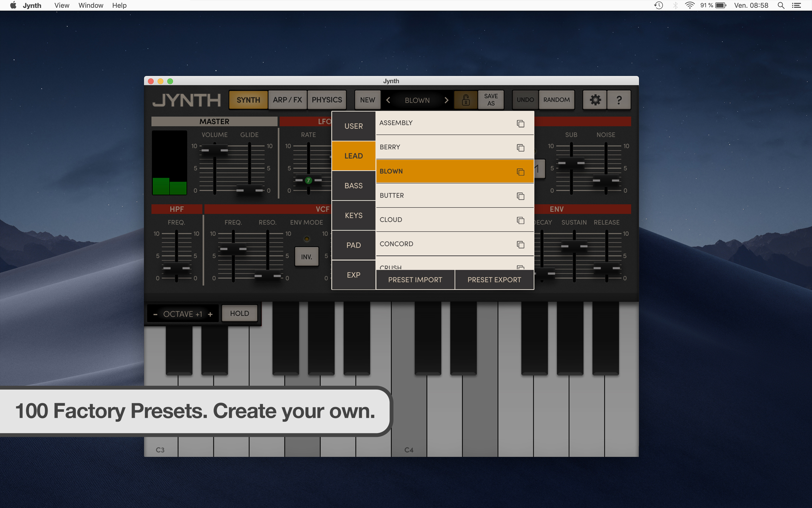
Task: Toggle the HOLD button
Action: pyautogui.click(x=239, y=313)
